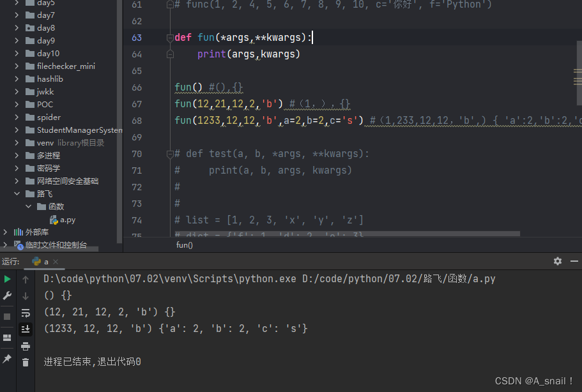Click fun() breadcrumb below the editor

185,245
